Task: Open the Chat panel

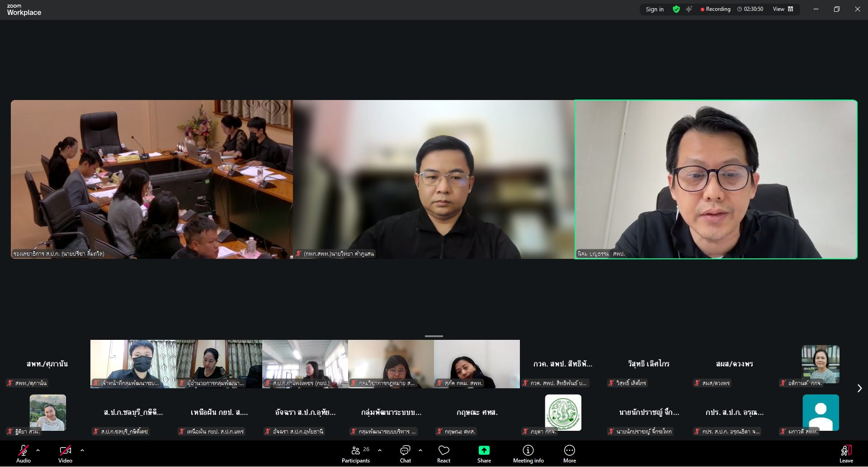Action: 405,454
